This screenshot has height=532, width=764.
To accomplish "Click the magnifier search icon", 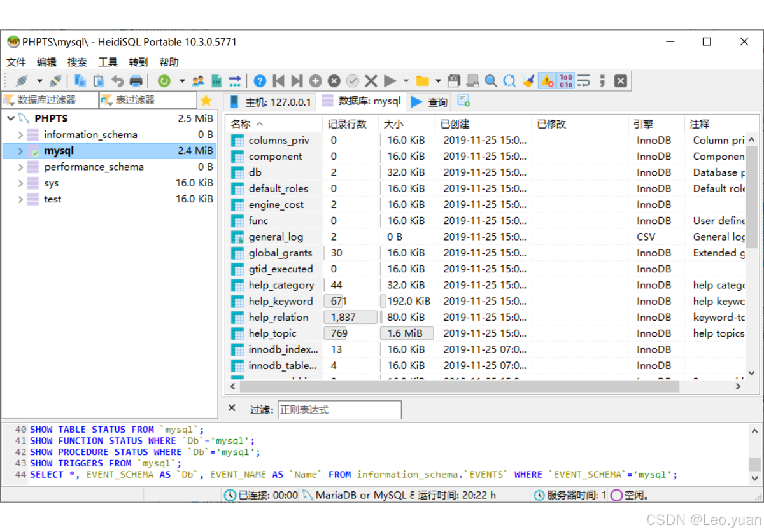I will (x=491, y=81).
